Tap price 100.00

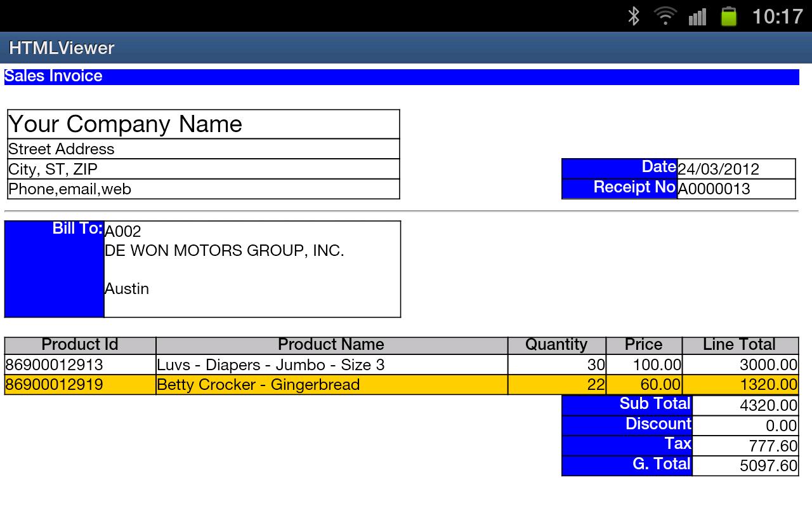point(657,365)
